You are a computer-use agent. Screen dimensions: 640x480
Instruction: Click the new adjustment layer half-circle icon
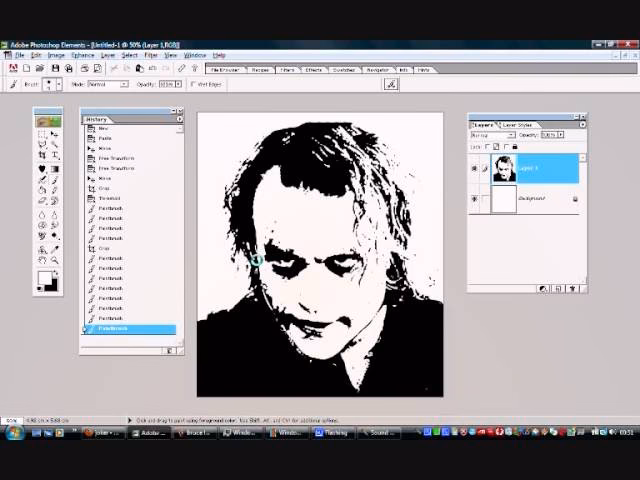(542, 289)
